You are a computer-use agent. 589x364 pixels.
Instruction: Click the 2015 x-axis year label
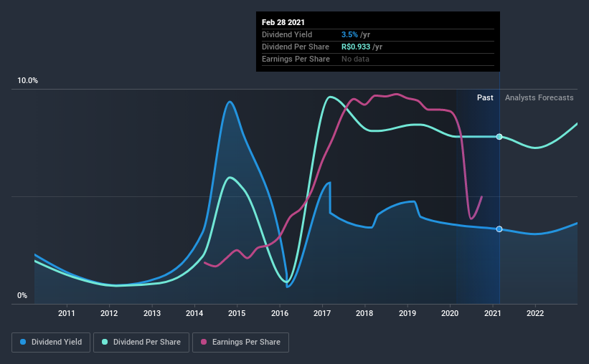tap(237, 313)
